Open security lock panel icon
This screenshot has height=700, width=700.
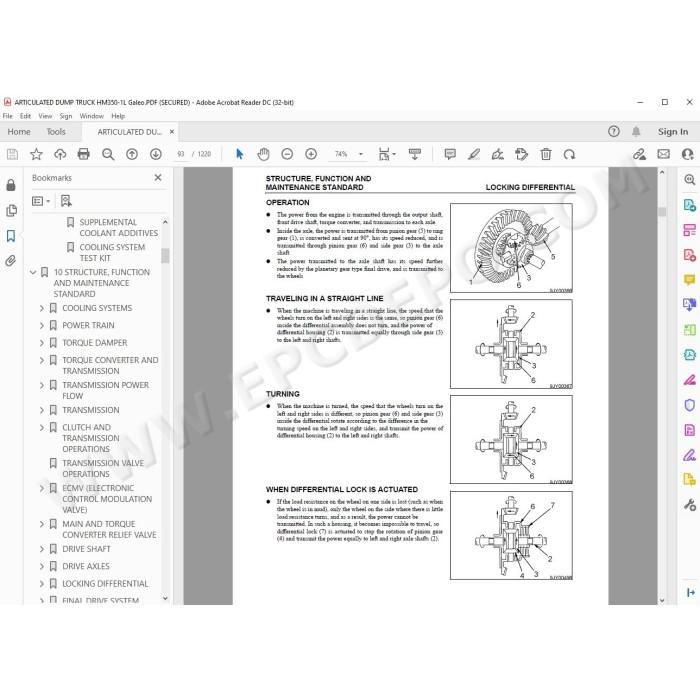point(11,185)
